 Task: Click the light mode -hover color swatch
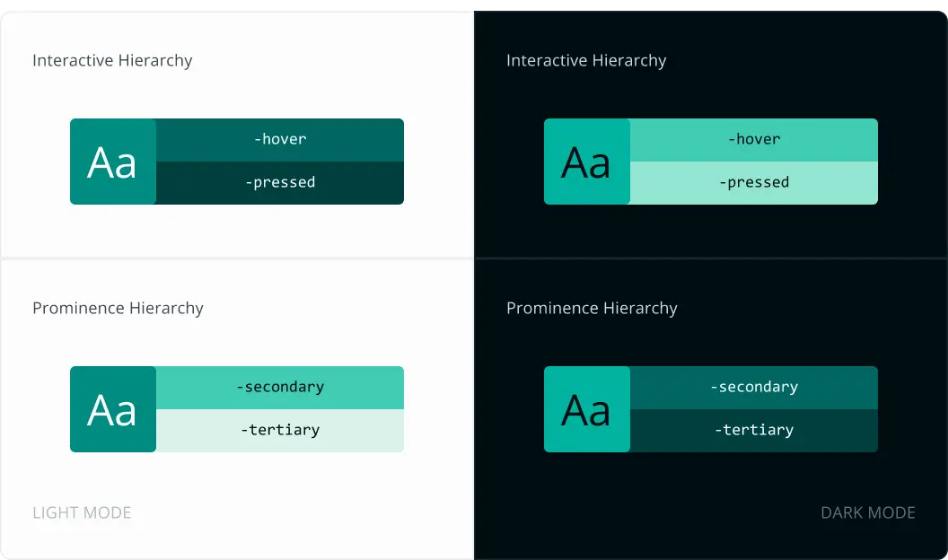tap(279, 140)
